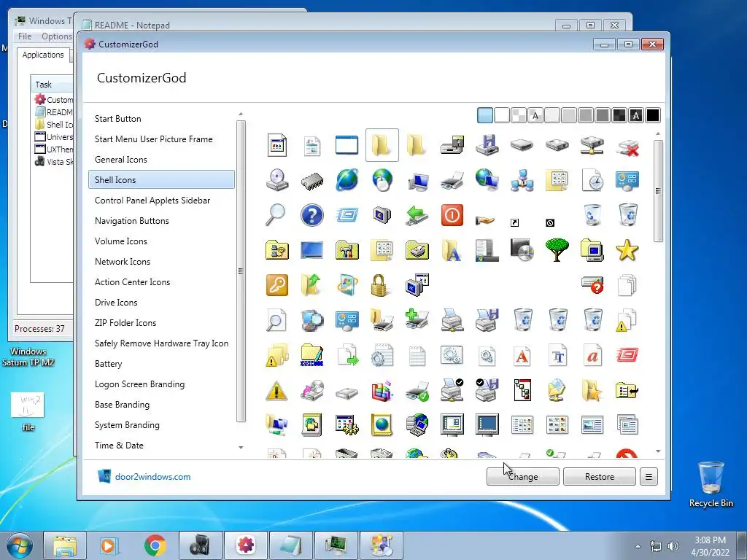Select the blank window frame icon

[347, 145]
